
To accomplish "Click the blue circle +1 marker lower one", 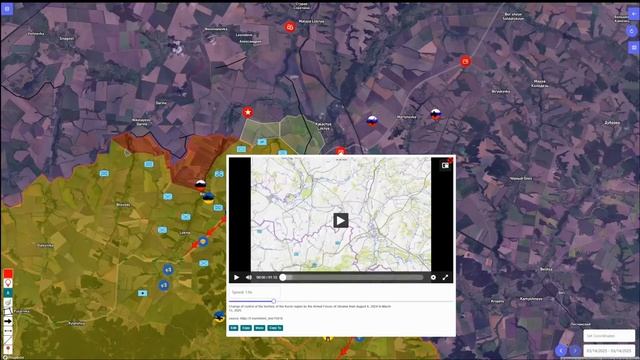I will click(x=164, y=285).
